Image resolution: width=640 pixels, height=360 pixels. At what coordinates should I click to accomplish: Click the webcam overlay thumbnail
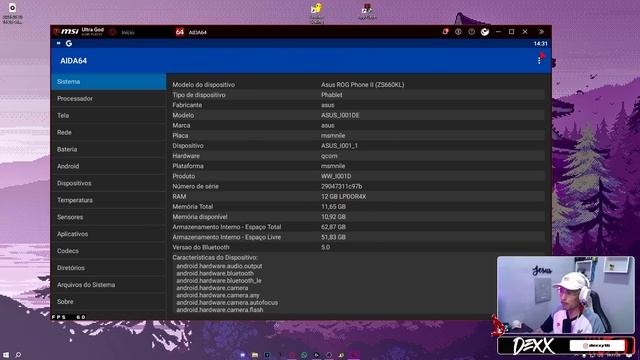tap(566, 295)
